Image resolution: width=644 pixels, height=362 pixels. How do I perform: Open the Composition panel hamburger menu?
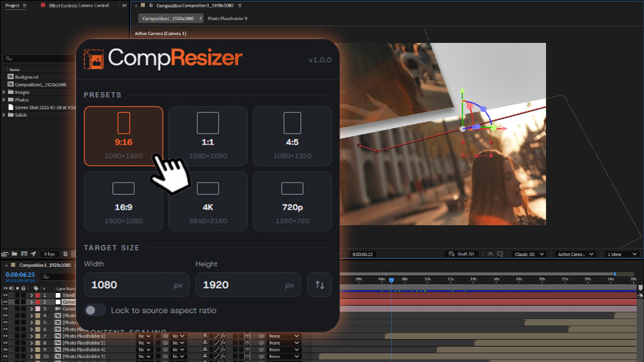pos(240,6)
